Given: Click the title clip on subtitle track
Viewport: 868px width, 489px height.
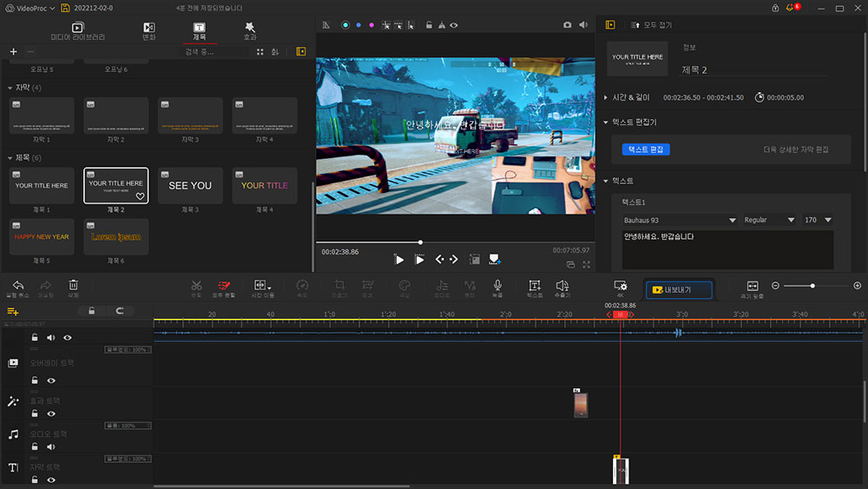Looking at the screenshot, I should pos(621,471).
